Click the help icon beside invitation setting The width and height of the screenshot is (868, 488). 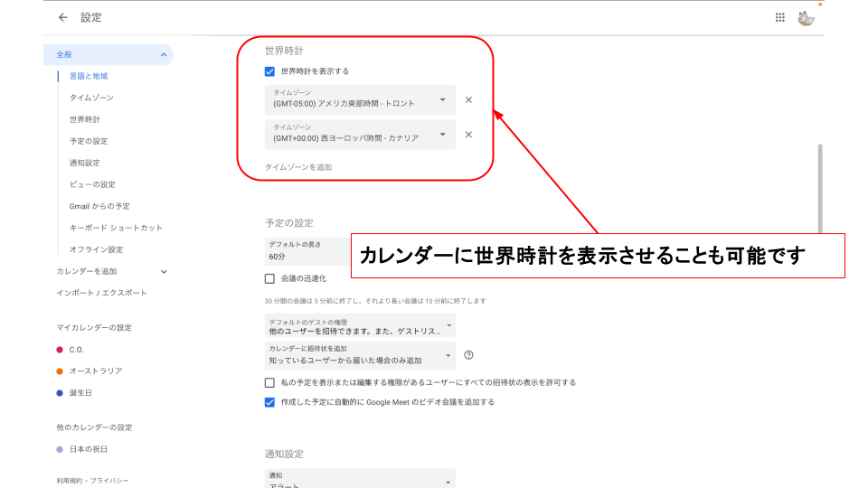tap(468, 355)
